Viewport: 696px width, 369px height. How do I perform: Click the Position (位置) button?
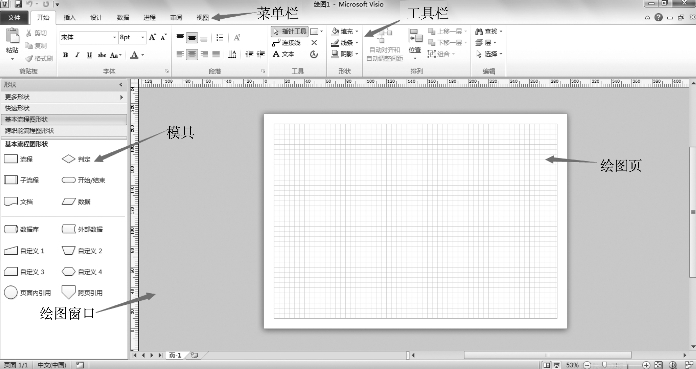pyautogui.click(x=415, y=43)
